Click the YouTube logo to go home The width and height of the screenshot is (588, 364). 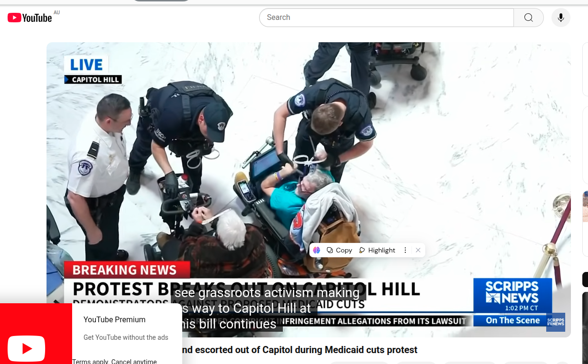(29, 18)
